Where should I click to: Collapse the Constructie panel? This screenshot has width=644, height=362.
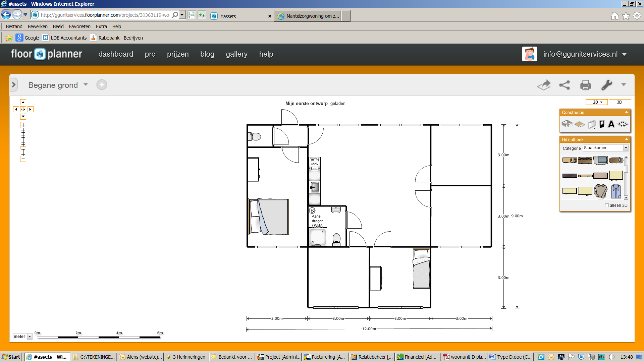[x=626, y=112]
